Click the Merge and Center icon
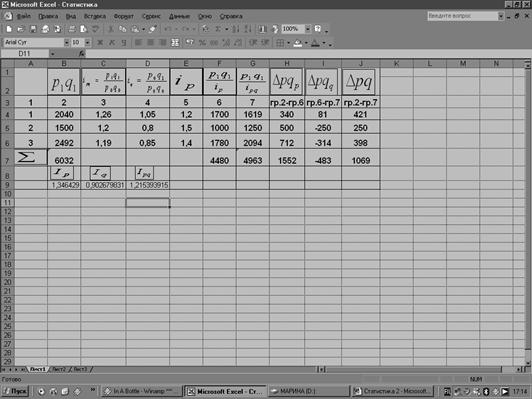 click(x=175, y=43)
